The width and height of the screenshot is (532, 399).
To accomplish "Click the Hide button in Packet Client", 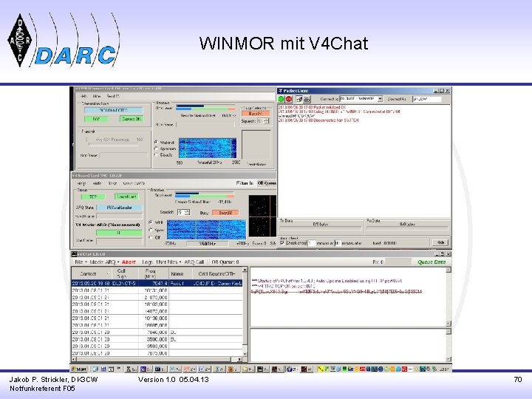I will pyautogui.click(x=440, y=242).
